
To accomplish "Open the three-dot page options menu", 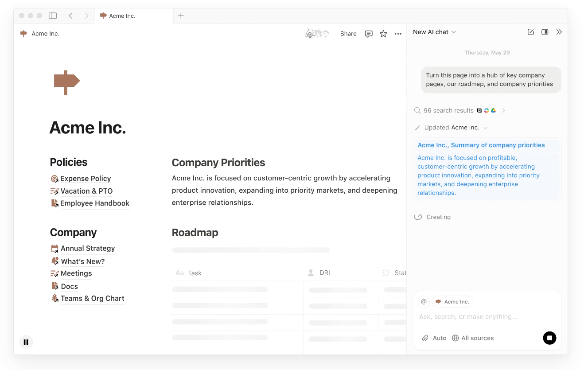I will coord(398,34).
